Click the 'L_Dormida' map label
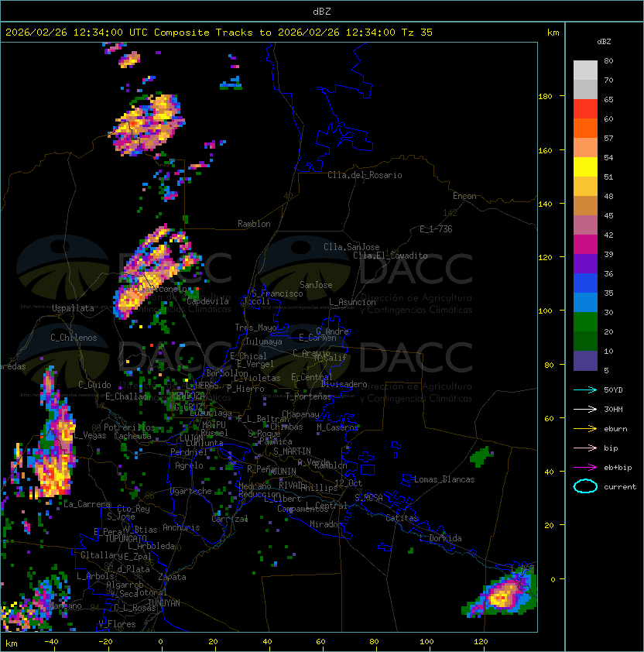 click(440, 537)
